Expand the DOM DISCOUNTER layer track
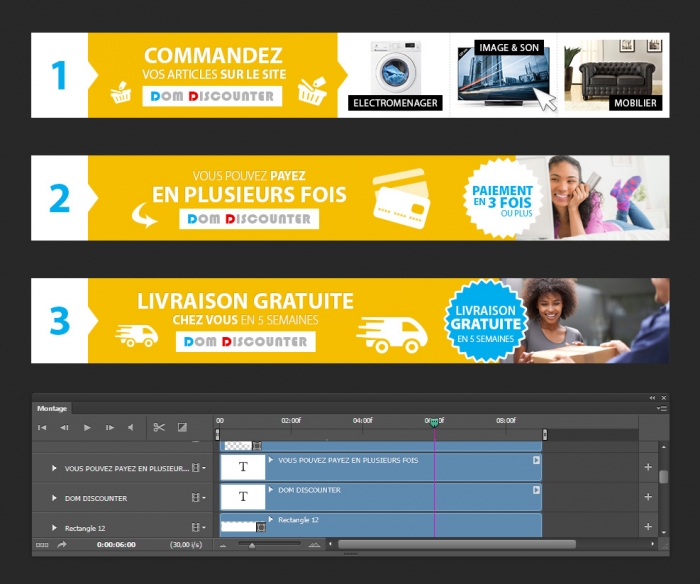Viewport: 700px width, 584px height. point(54,498)
